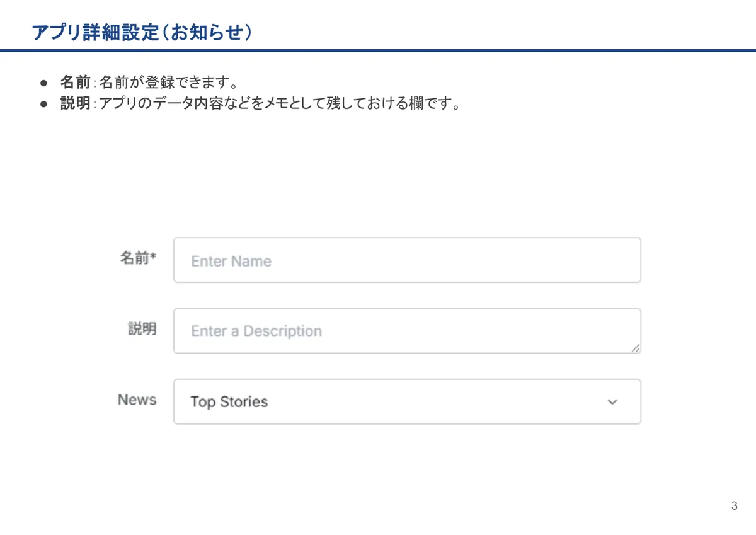
Task: Click the chevron arrow in News dropdown
Action: coord(612,402)
